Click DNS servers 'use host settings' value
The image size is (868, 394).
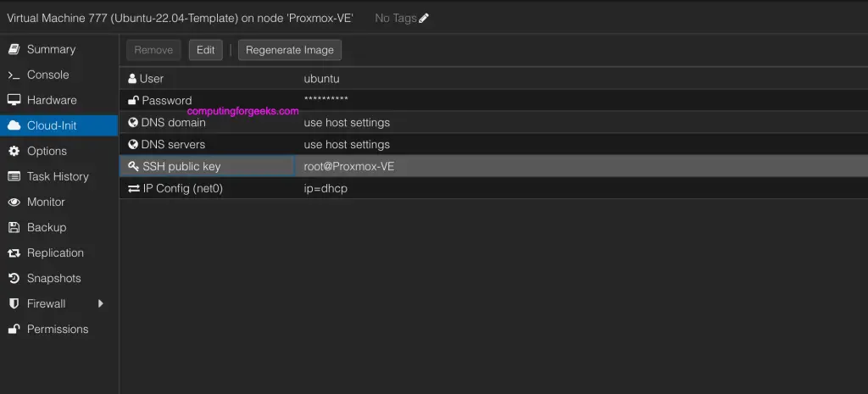347,144
